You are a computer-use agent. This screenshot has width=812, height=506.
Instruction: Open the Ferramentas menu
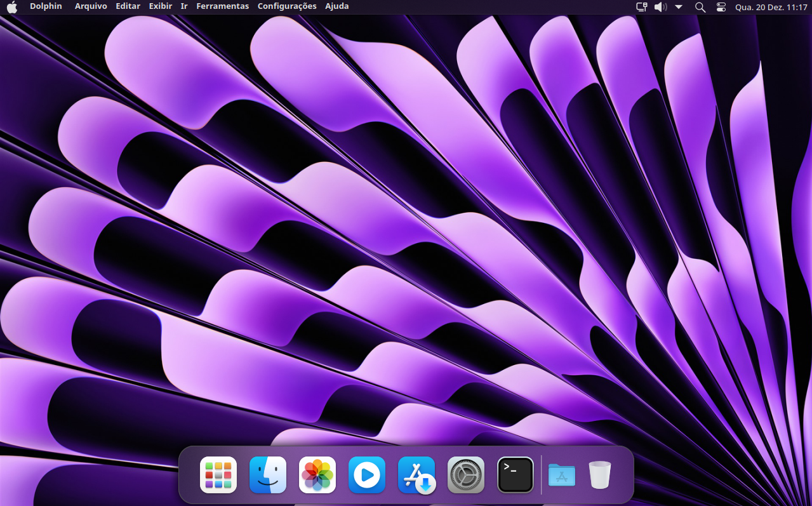click(x=222, y=6)
